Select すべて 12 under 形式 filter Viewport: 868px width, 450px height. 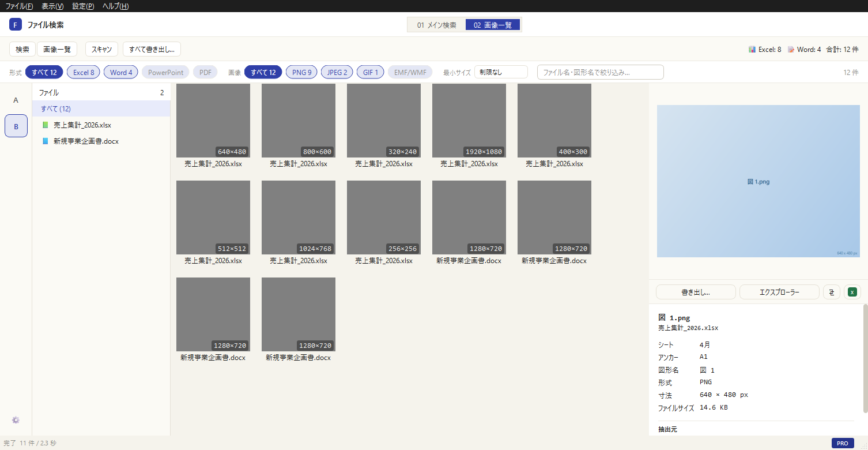pyautogui.click(x=44, y=72)
